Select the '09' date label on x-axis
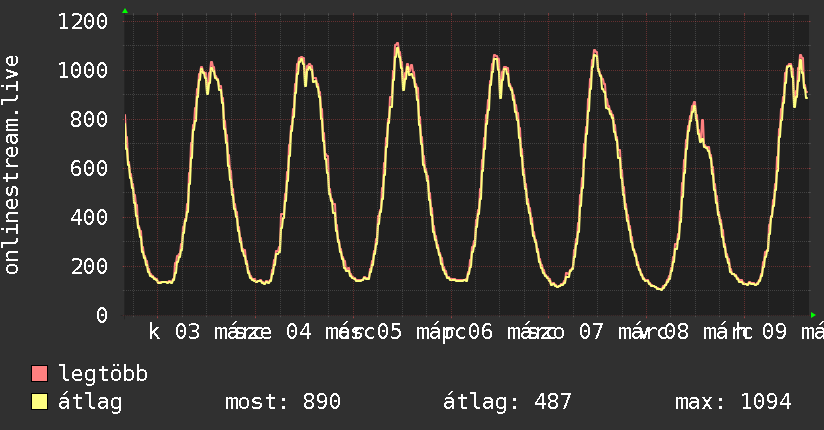Image resolution: width=824 pixels, height=430 pixels. [x=773, y=332]
